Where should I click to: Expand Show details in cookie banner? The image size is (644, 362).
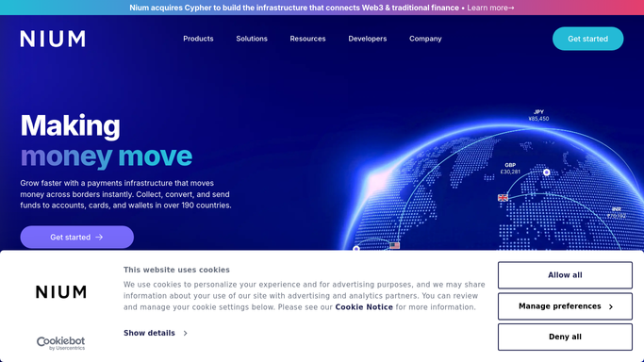[x=156, y=333]
